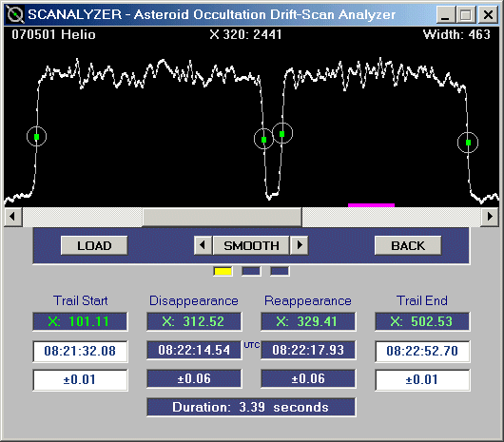This screenshot has width=504, height=442.
Task: Click the left arrow of horizontal scrollbar
Action: (x=12, y=217)
